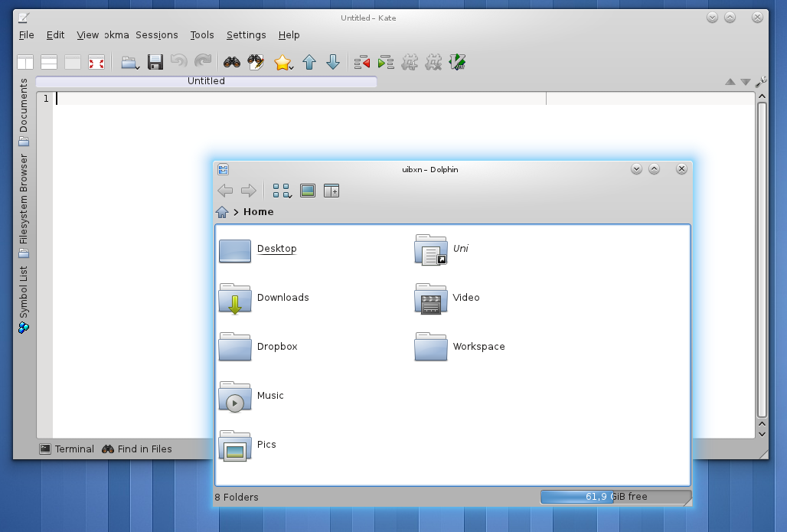Image resolution: width=787 pixels, height=532 pixels.
Task: Click split view horizontal icon in Kate
Action: (x=49, y=62)
